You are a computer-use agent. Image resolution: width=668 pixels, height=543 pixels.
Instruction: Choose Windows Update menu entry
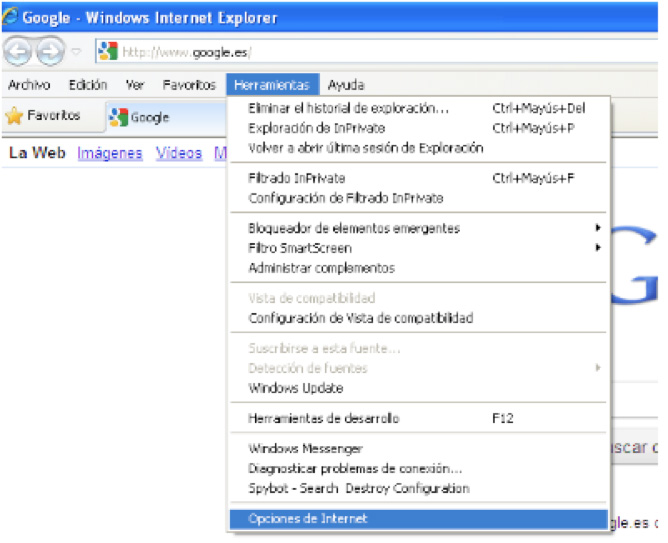point(418,388)
